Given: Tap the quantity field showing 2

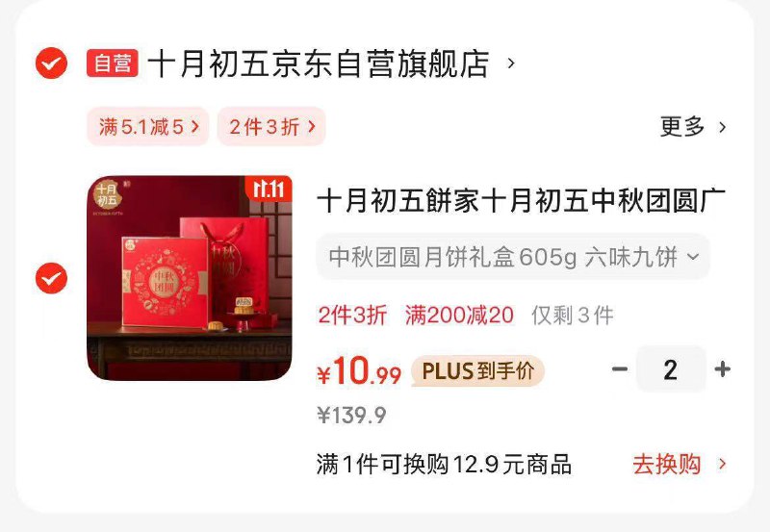Looking at the screenshot, I should point(671,369).
